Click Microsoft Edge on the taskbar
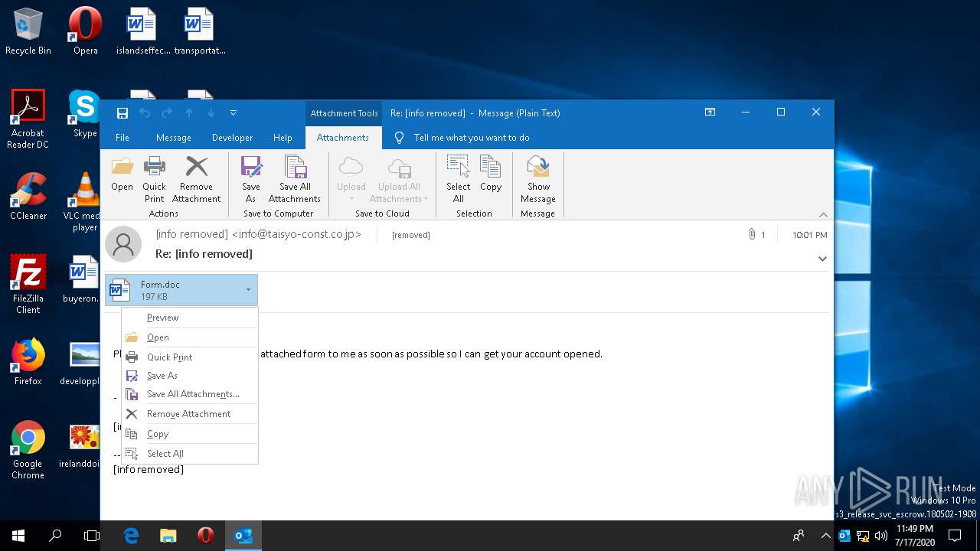This screenshot has height=551, width=980. coord(132,536)
